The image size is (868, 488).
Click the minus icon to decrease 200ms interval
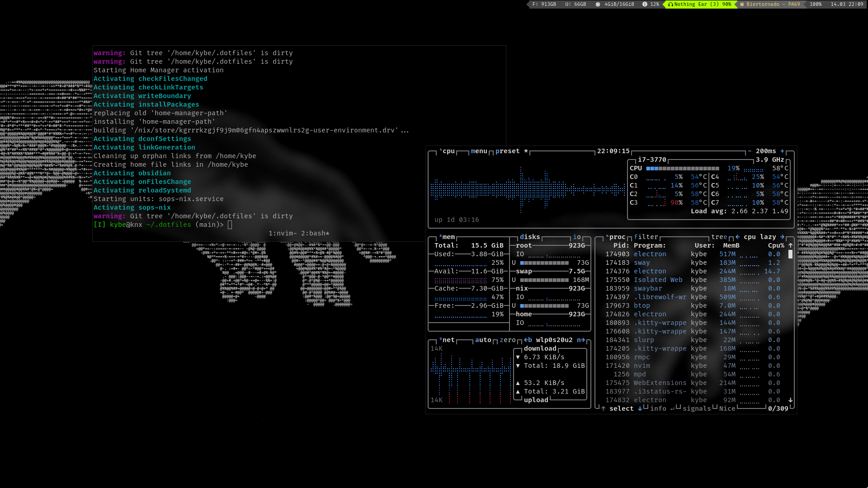(750, 151)
